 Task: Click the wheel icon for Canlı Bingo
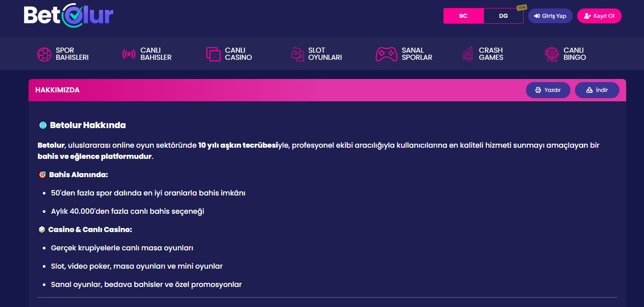(x=552, y=54)
